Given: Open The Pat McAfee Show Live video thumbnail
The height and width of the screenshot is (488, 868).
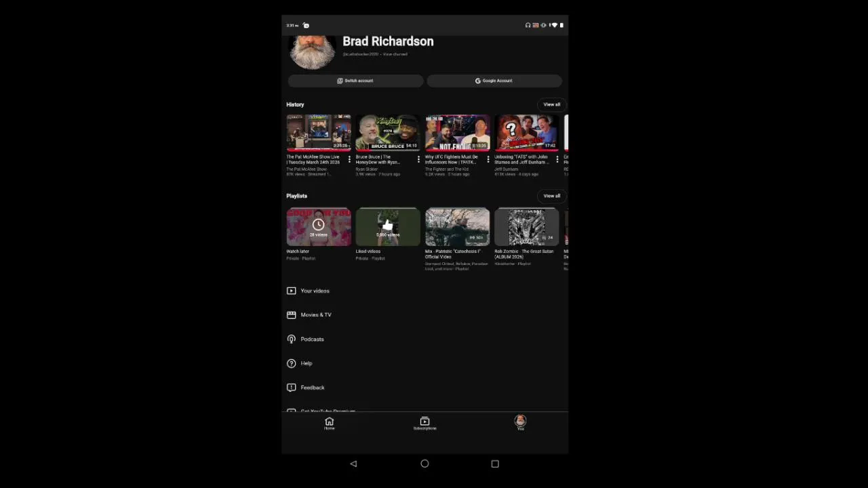Looking at the screenshot, I should coord(319,133).
